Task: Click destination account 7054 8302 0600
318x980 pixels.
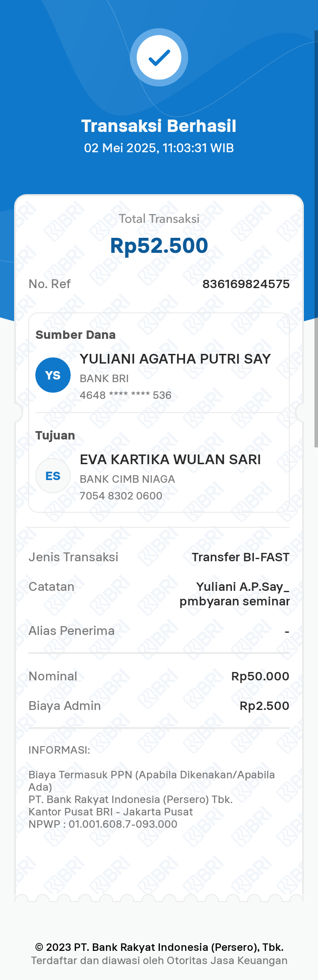Action: 121,496
